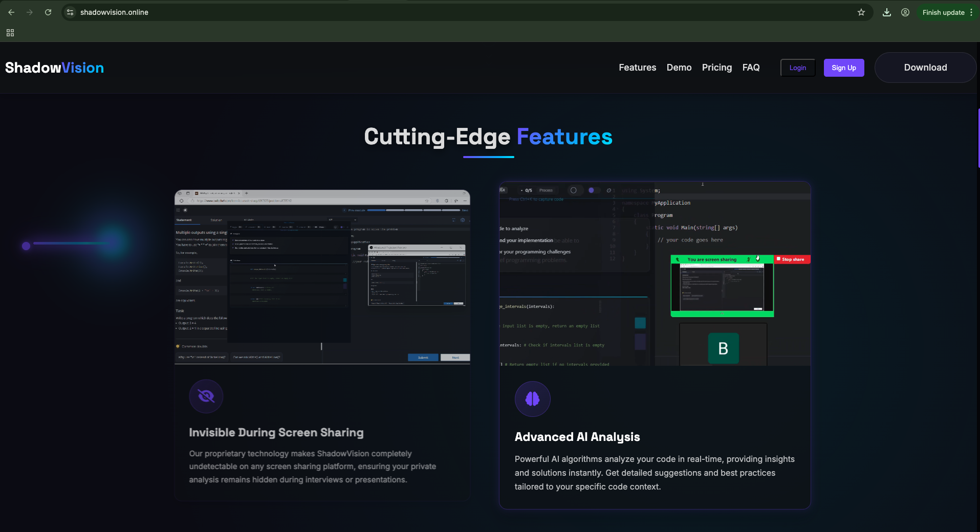Open the Features nav link
The width and height of the screenshot is (980, 532).
[x=637, y=68]
